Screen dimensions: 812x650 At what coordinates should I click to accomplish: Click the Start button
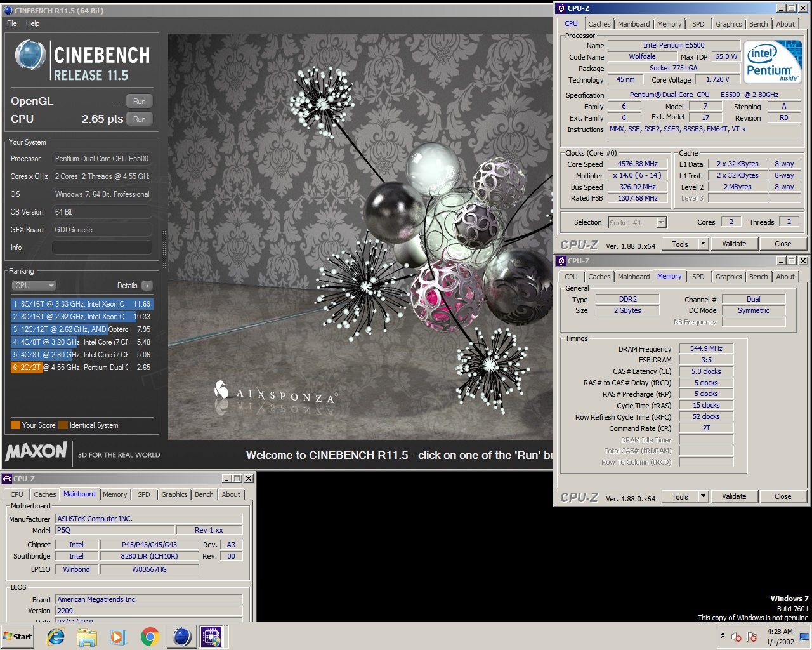click(18, 636)
